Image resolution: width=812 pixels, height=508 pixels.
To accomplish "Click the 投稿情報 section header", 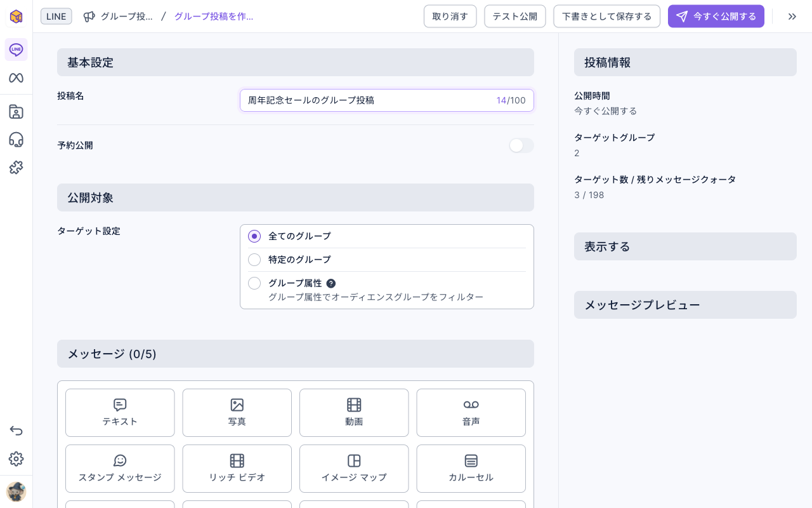I will click(x=685, y=62).
